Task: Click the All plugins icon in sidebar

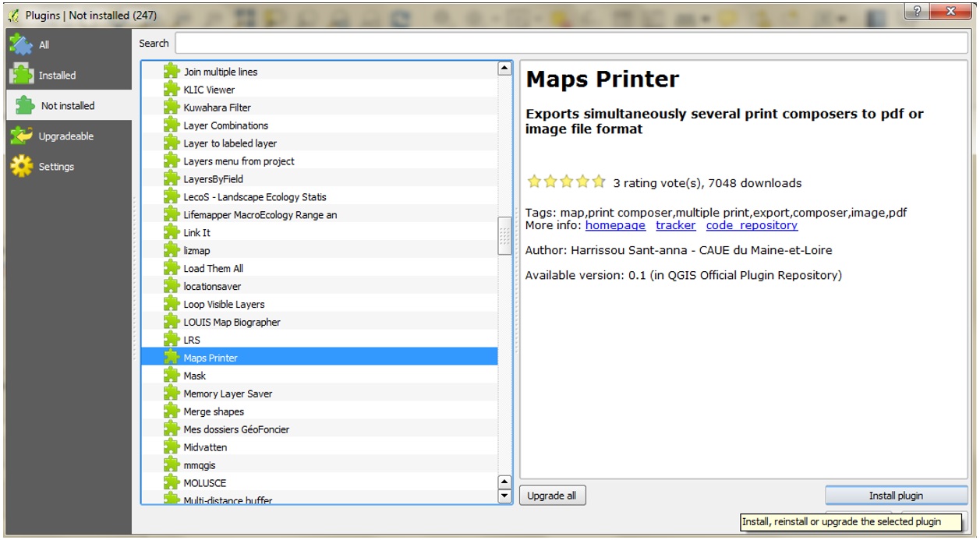Action: 21,44
